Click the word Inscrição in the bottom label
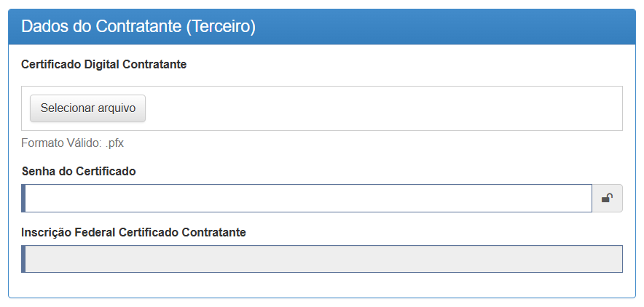 point(47,233)
